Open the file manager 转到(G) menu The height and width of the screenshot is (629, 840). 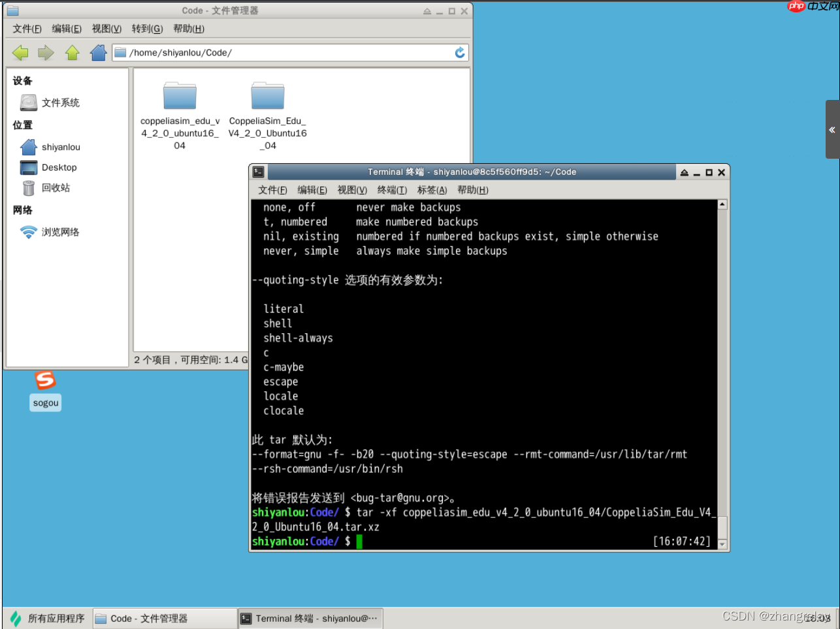[147, 29]
